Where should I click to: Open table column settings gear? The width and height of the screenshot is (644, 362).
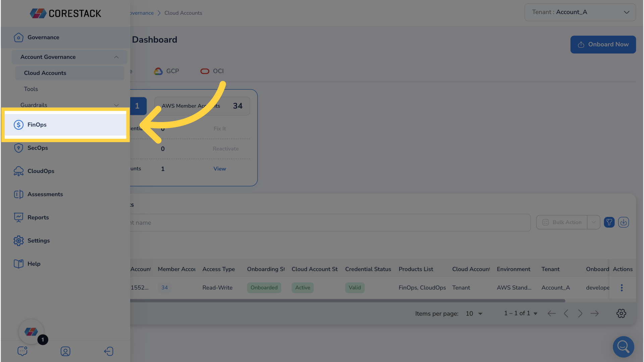click(x=621, y=313)
